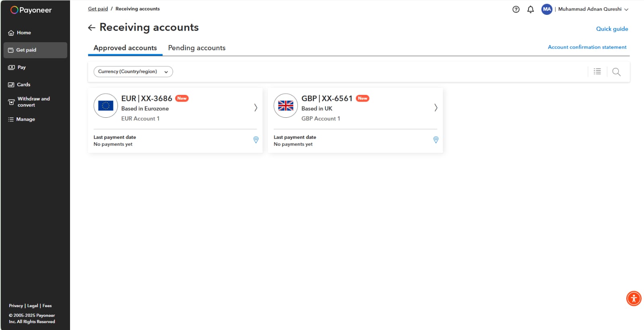
Task: Click the back arrow beside Receiving accounts
Action: [92, 27]
